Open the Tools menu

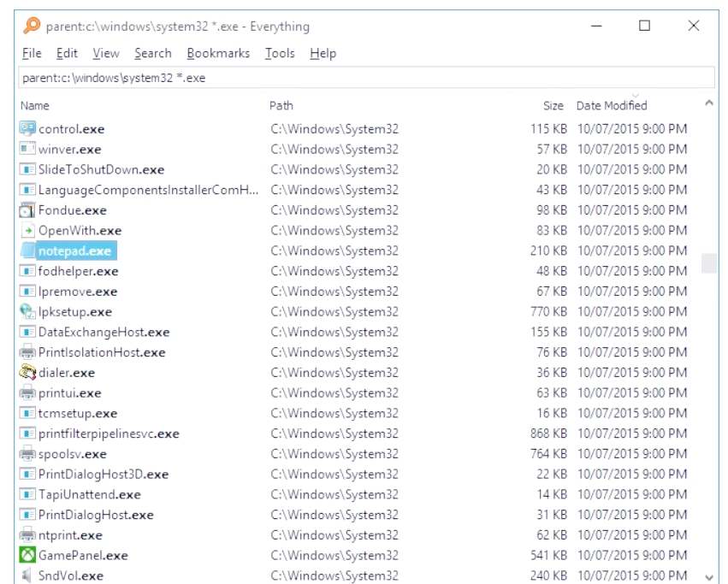click(280, 53)
